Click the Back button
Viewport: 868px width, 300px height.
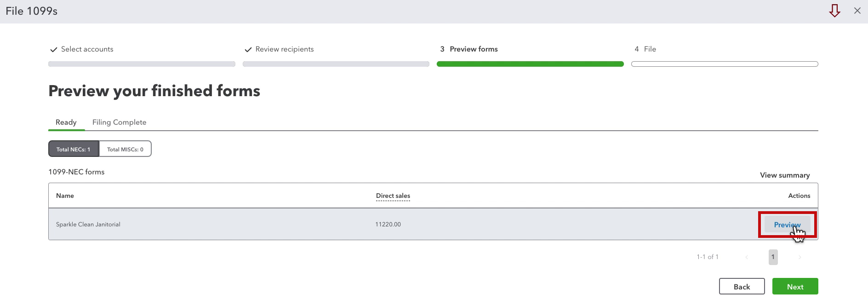[742, 287]
